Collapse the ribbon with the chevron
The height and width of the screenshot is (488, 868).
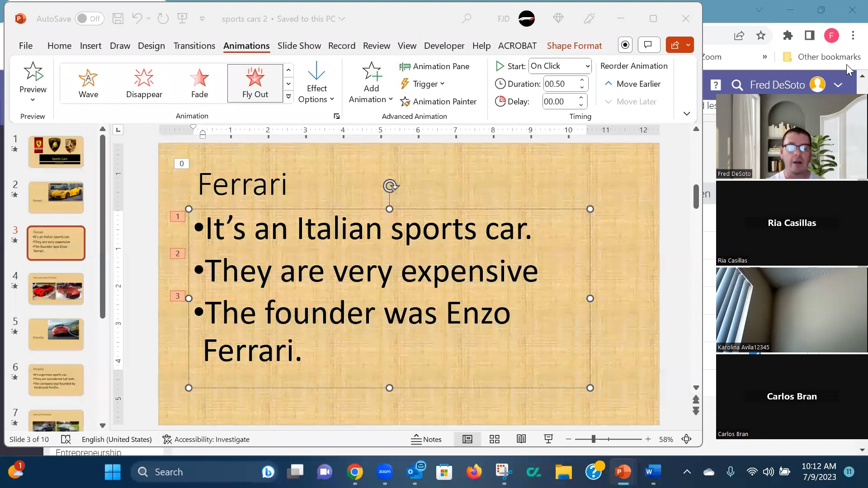tap(687, 113)
